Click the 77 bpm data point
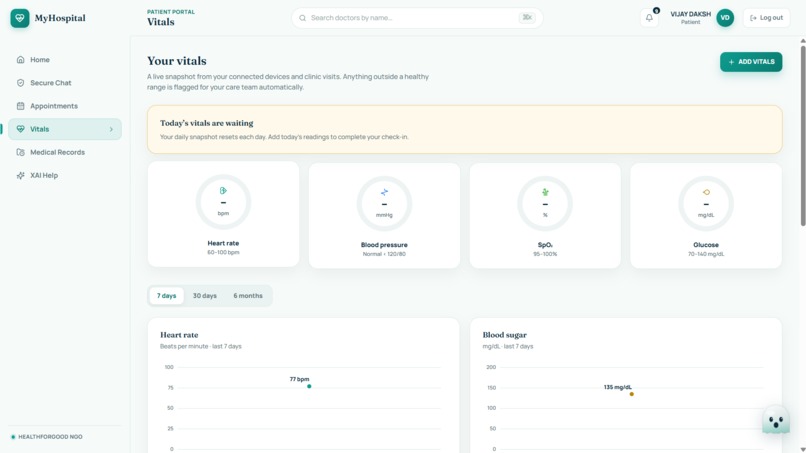 (x=309, y=386)
